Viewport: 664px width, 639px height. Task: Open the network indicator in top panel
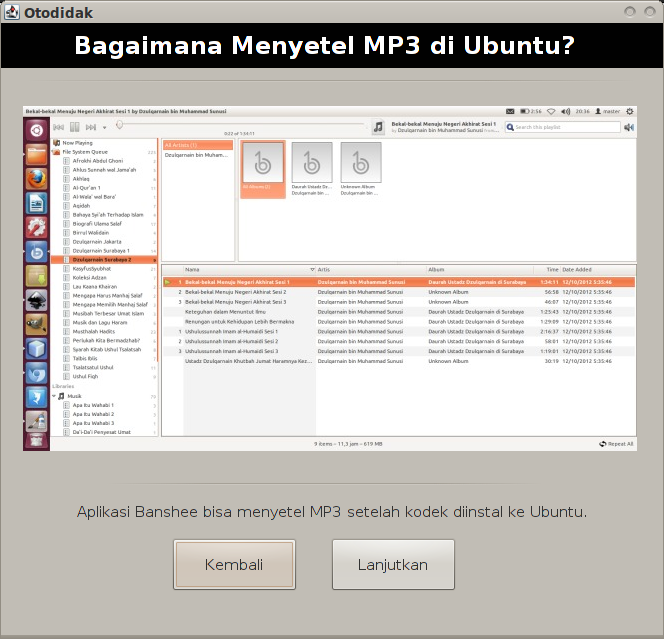551,111
